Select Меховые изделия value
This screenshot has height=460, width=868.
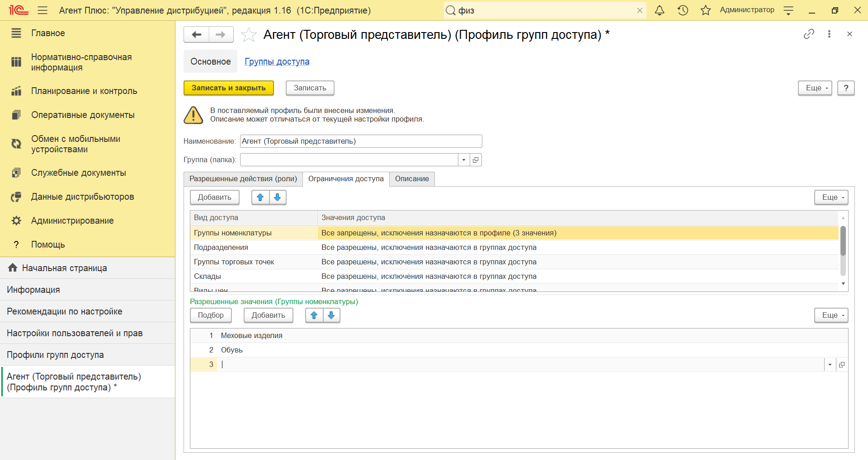tap(519, 336)
